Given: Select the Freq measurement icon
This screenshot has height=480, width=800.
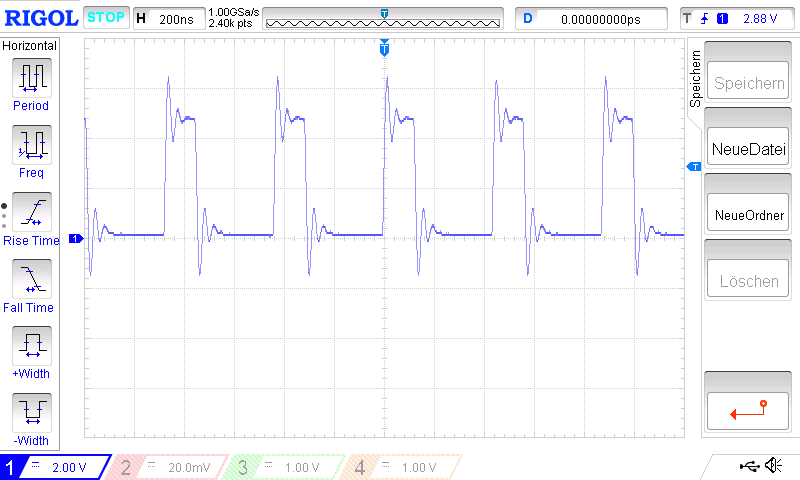Looking at the screenshot, I should (x=31, y=145).
